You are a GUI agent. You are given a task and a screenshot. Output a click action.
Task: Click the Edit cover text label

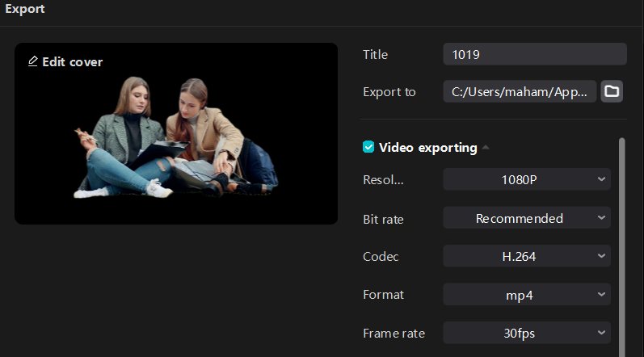click(x=72, y=62)
